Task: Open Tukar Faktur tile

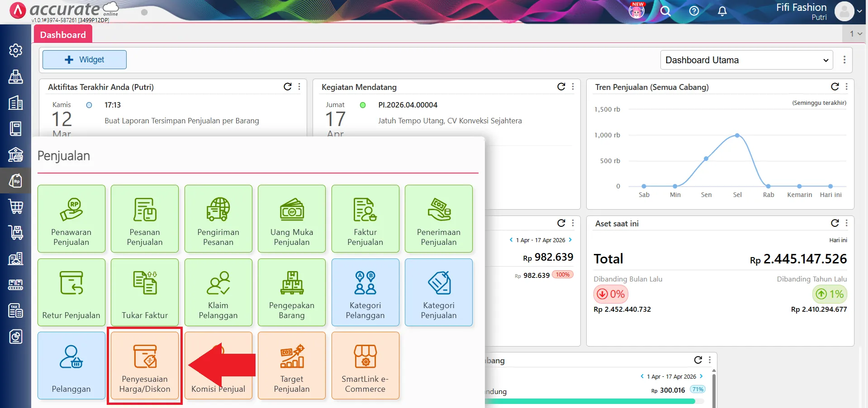Action: pyautogui.click(x=145, y=292)
